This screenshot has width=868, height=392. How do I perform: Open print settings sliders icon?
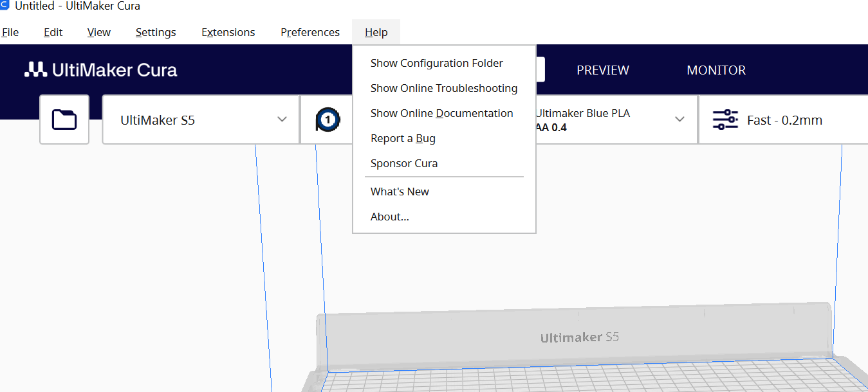(725, 120)
